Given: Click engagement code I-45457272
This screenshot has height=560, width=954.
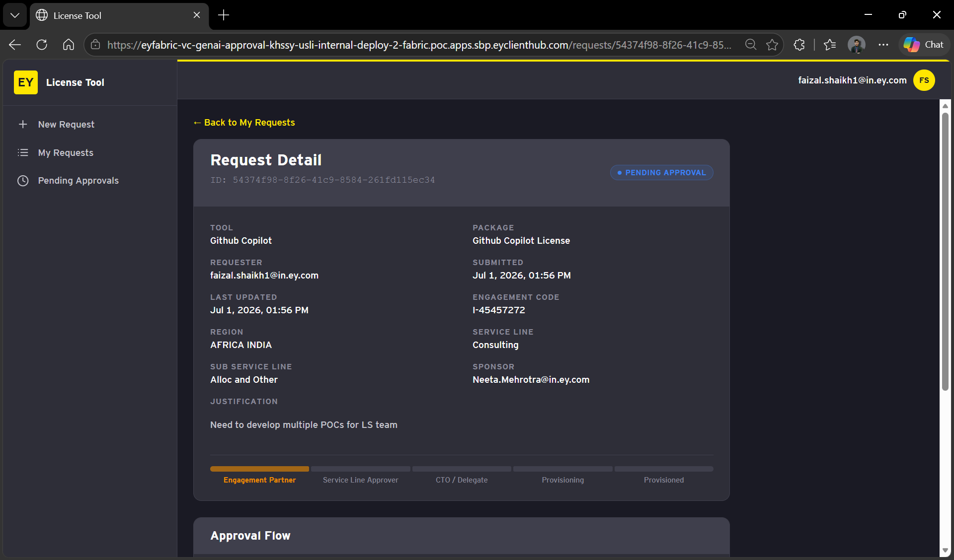Looking at the screenshot, I should click(x=499, y=310).
